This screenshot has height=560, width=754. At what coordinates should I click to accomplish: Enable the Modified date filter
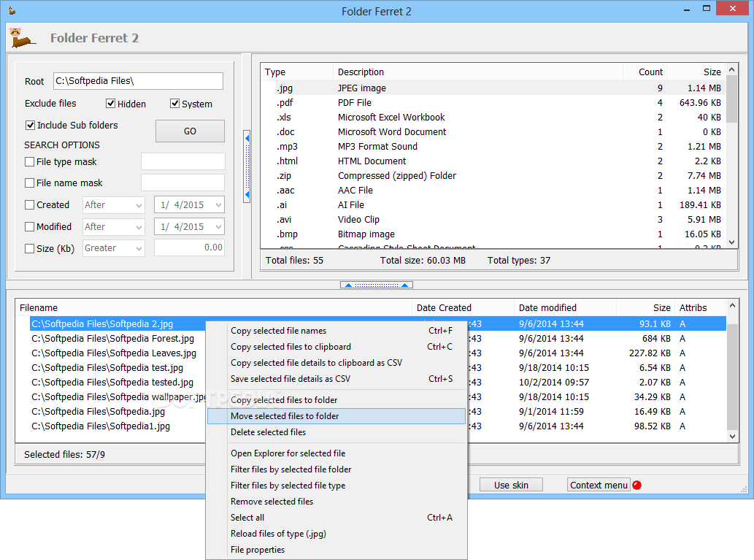tap(29, 226)
